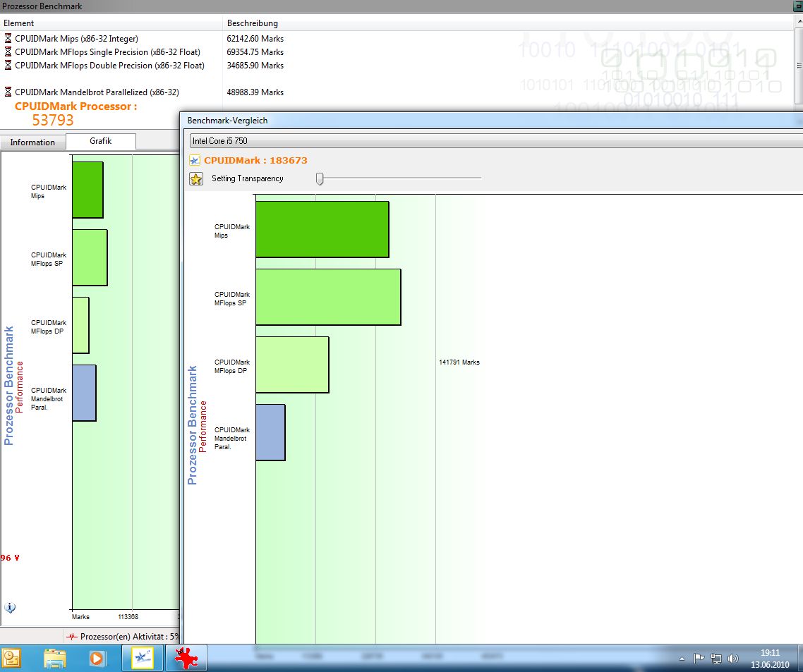The image size is (803, 672).
Task: Click the 141791 Marks label in comparison chart
Action: (459, 362)
